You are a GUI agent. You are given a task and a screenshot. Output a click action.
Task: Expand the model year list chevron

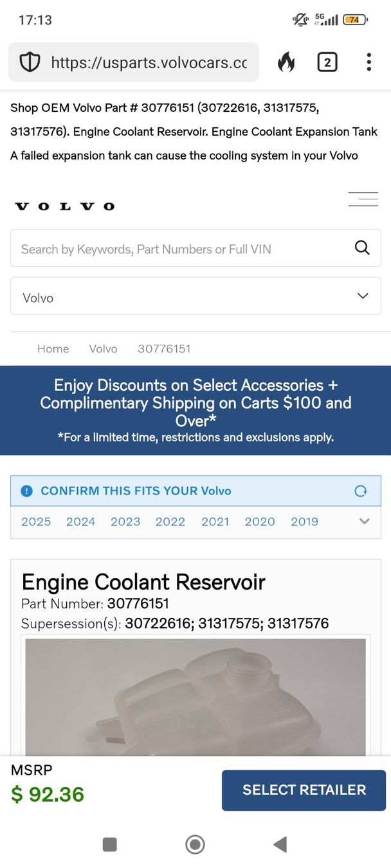click(365, 521)
